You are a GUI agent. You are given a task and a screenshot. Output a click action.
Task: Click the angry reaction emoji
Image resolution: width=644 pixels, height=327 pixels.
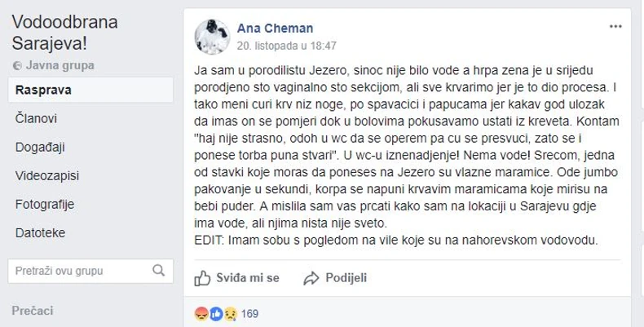point(201,312)
